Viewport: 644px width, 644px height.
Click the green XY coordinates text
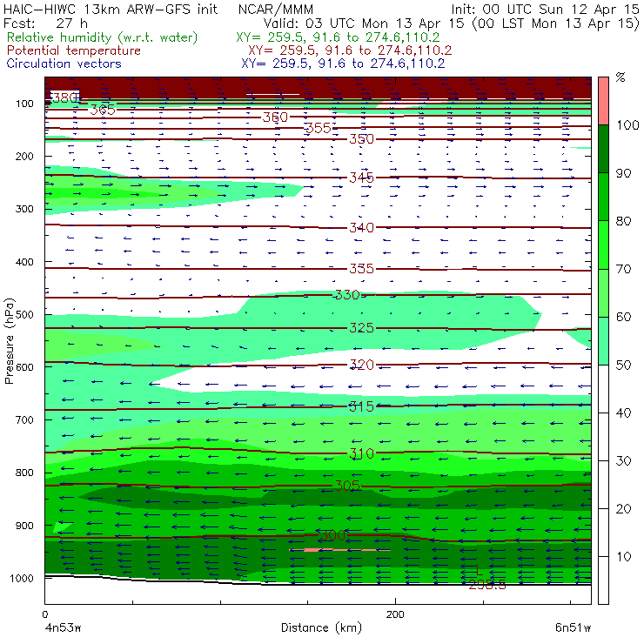[338, 37]
